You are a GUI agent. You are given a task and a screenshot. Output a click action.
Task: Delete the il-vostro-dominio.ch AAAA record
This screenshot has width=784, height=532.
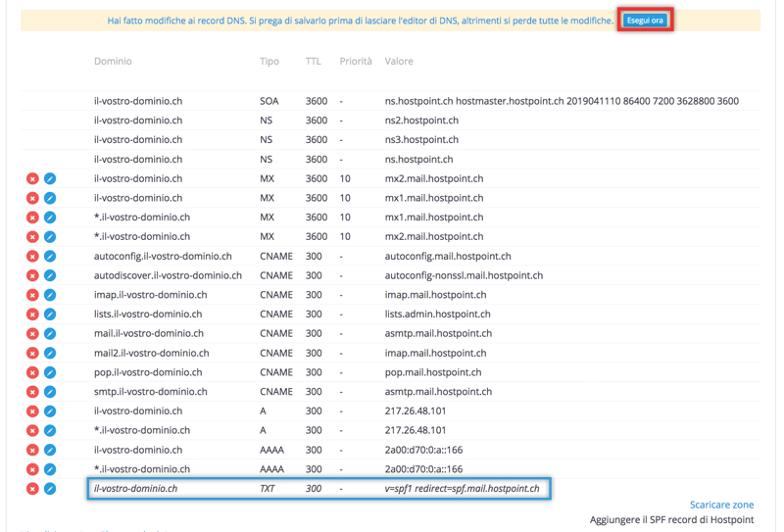pyautogui.click(x=32, y=450)
